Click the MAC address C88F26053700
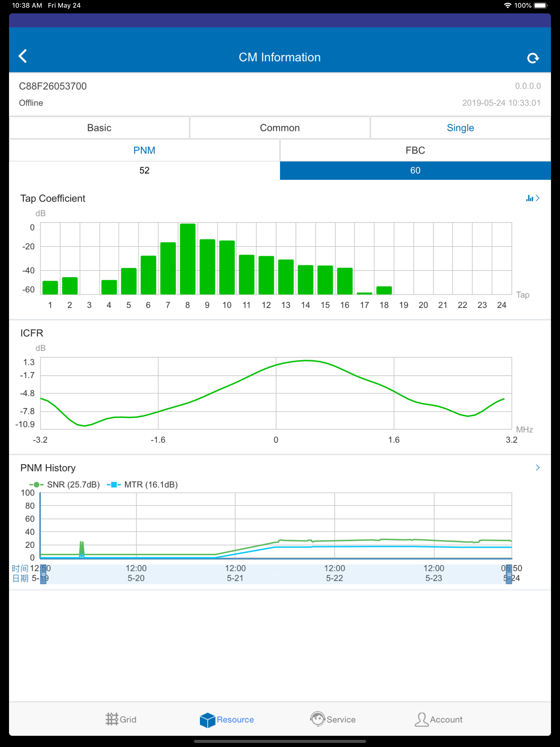The image size is (560, 747). pyautogui.click(x=53, y=86)
